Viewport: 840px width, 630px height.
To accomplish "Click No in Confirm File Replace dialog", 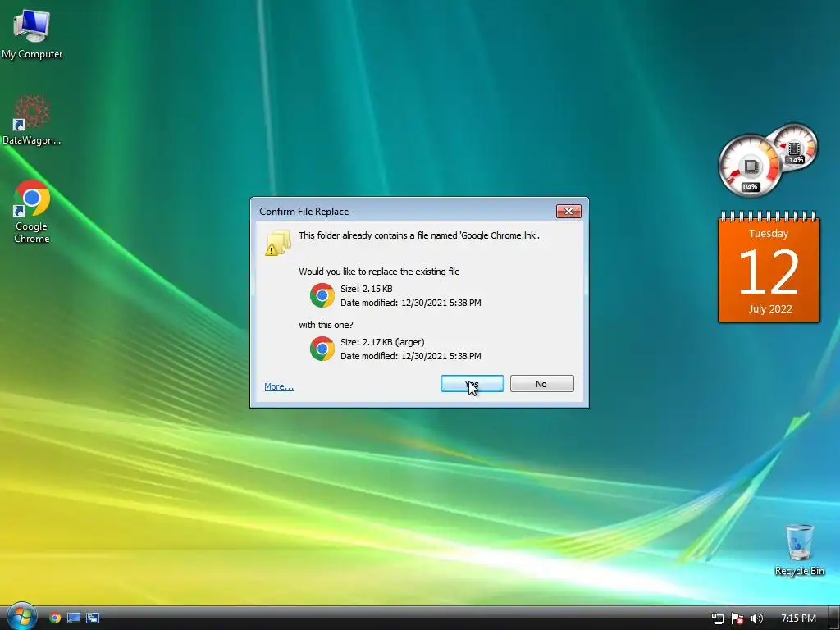I will pos(541,384).
